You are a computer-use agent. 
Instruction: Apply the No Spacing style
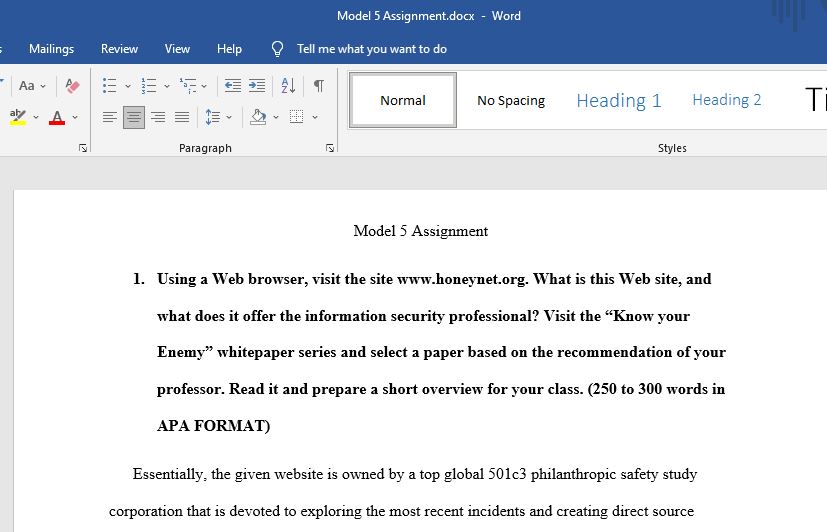pyautogui.click(x=511, y=100)
